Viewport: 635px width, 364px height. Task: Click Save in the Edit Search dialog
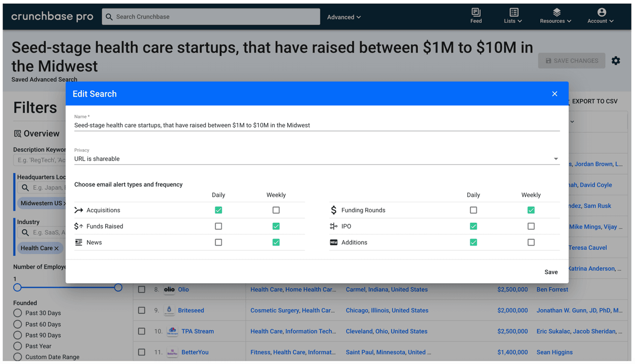tap(551, 272)
